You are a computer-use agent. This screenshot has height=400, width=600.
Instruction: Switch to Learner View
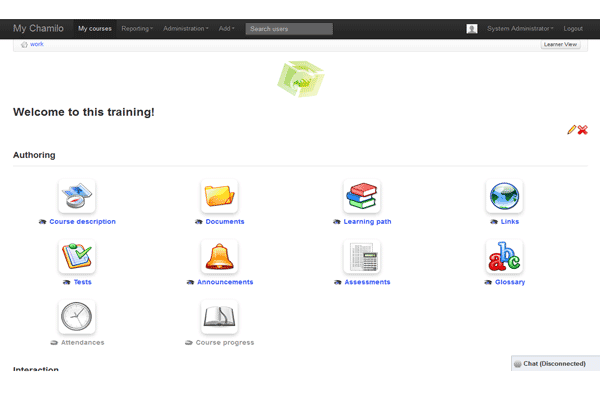point(559,45)
